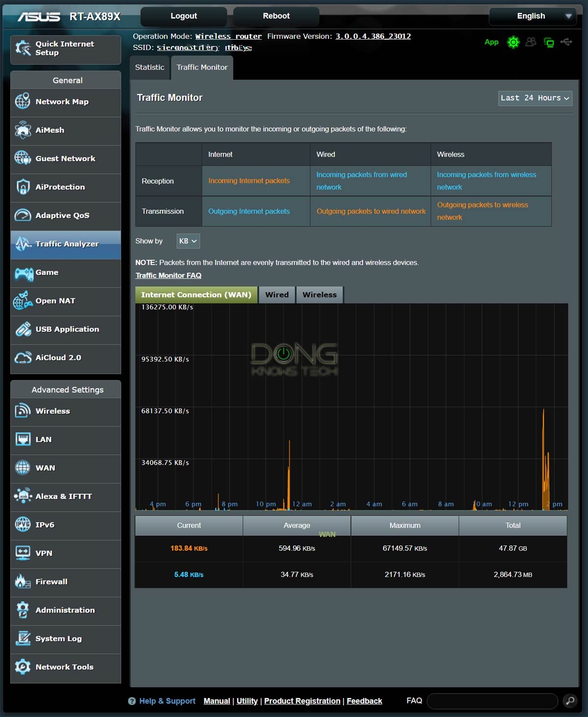Open the Firewall flame icon
Viewport: 588px width, 717px height.
point(23,581)
